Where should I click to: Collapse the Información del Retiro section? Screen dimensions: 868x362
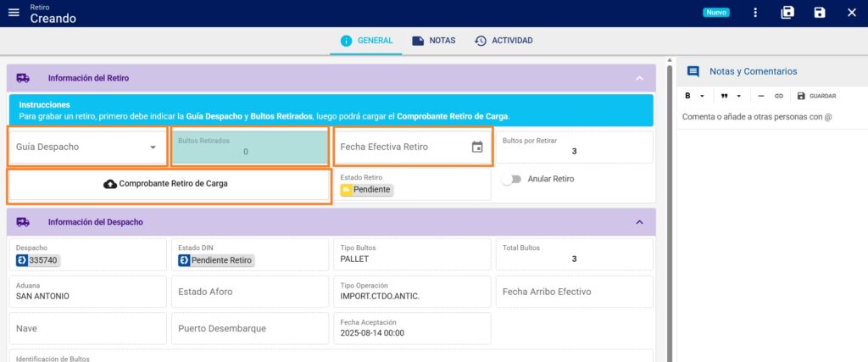click(x=640, y=78)
